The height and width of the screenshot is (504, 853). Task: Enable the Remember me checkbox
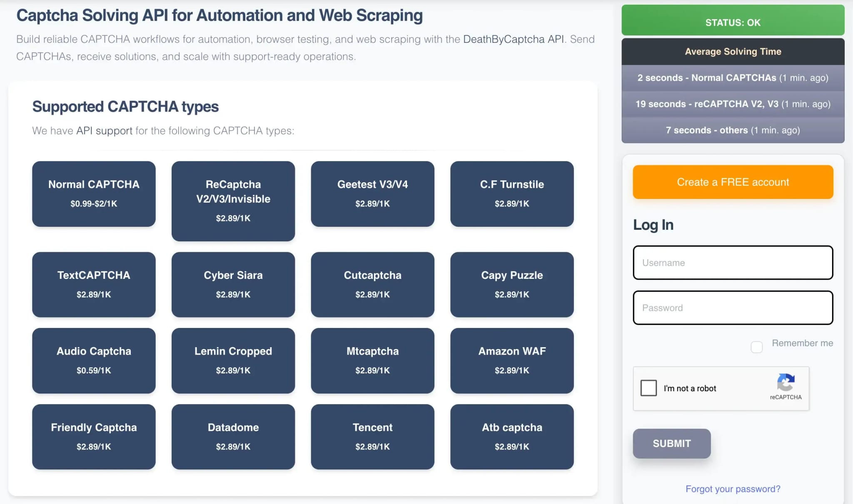coord(756,347)
